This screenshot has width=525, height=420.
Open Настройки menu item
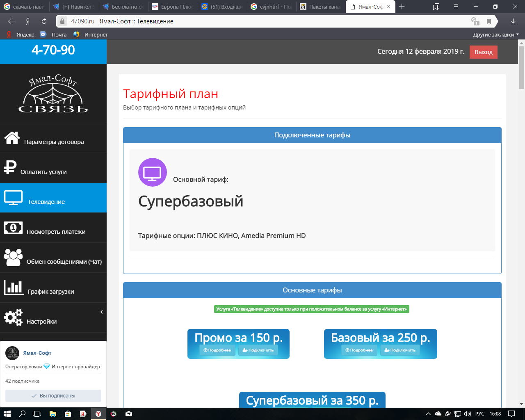[x=53, y=317]
